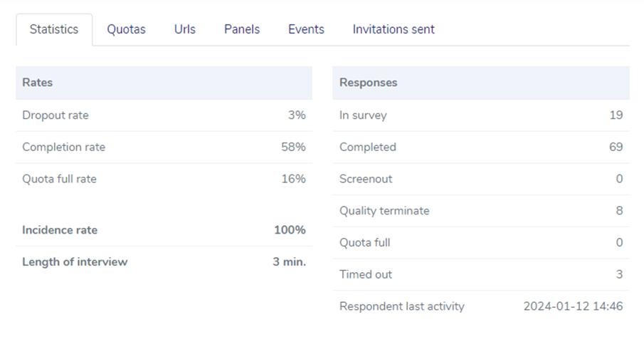The image size is (644, 342).
Task: Open the Quotas tab
Action: coord(126,30)
